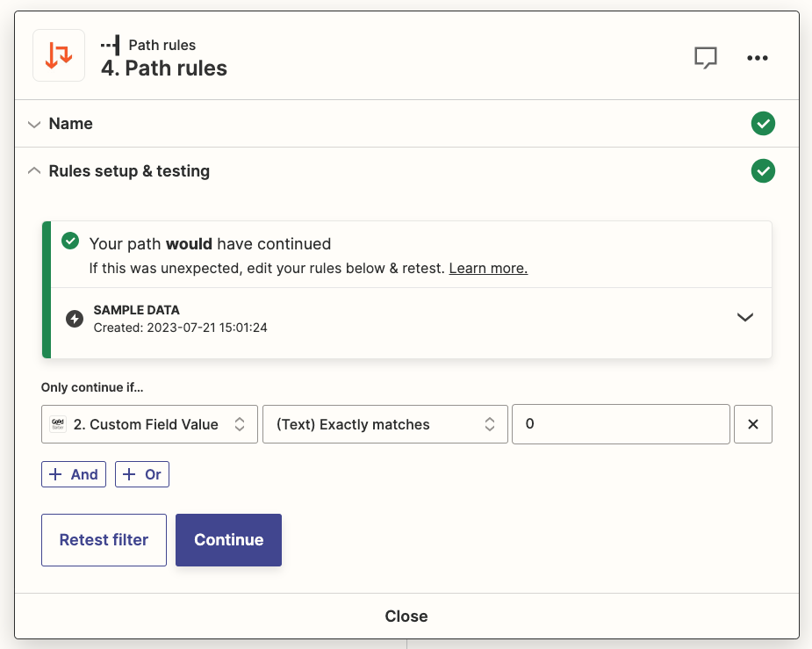Click the green checkmark beside Name
The width and height of the screenshot is (812, 649).
pos(763,124)
